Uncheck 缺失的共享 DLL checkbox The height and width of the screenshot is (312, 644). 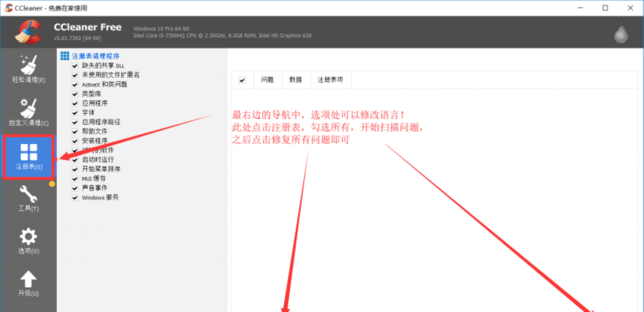pos(75,66)
